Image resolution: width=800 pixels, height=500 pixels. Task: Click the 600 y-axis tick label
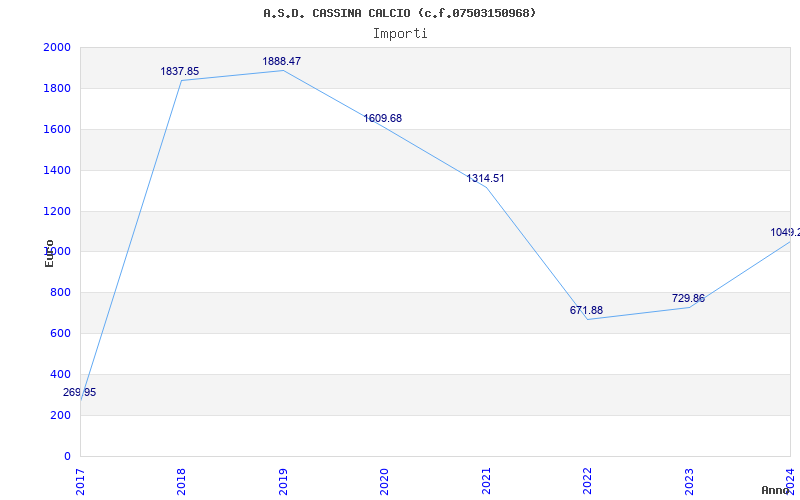click(60, 334)
